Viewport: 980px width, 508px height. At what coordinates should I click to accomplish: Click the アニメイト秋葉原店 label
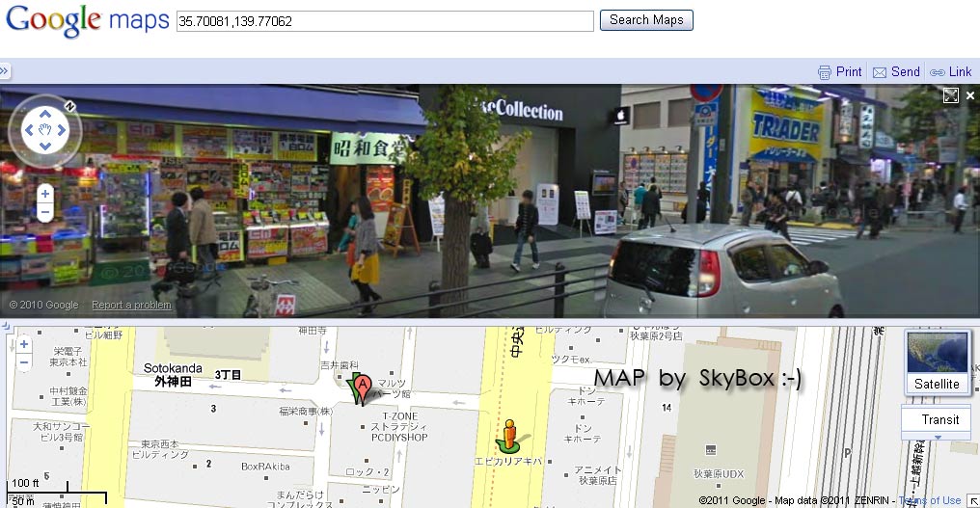597,475
